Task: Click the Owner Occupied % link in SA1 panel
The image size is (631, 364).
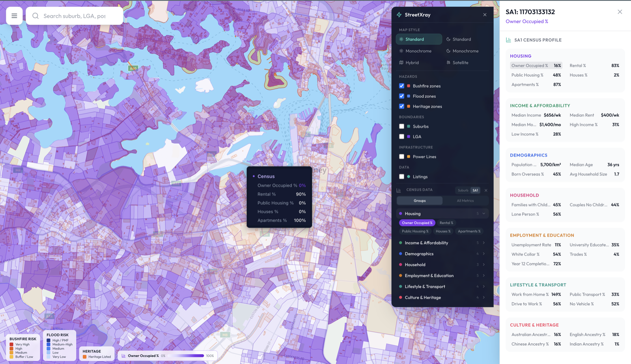Action: click(x=527, y=21)
